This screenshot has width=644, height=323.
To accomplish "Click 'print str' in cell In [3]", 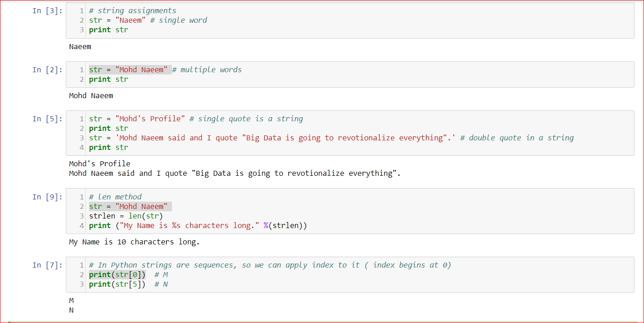I will point(108,30).
